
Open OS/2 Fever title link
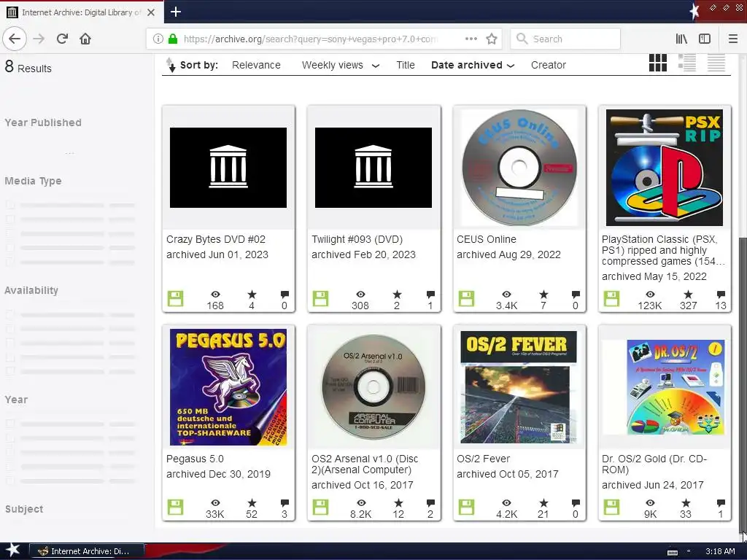coord(483,459)
